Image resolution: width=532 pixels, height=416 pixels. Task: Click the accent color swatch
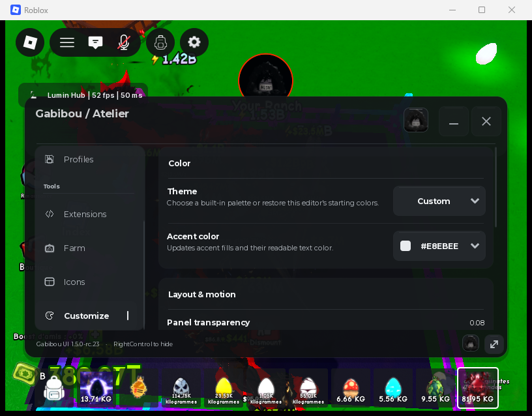(406, 246)
